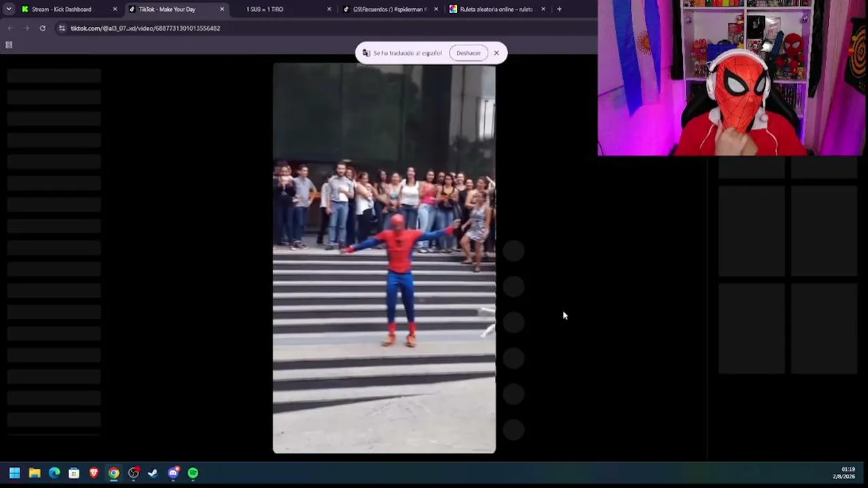
Task: Open Microsoft Store from the taskbar
Action: tap(74, 473)
